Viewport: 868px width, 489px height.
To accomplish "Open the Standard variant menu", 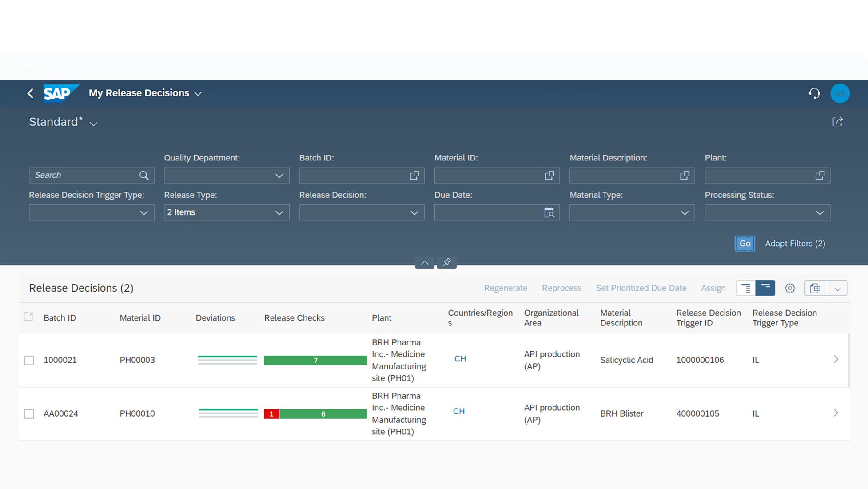I will [x=93, y=124].
